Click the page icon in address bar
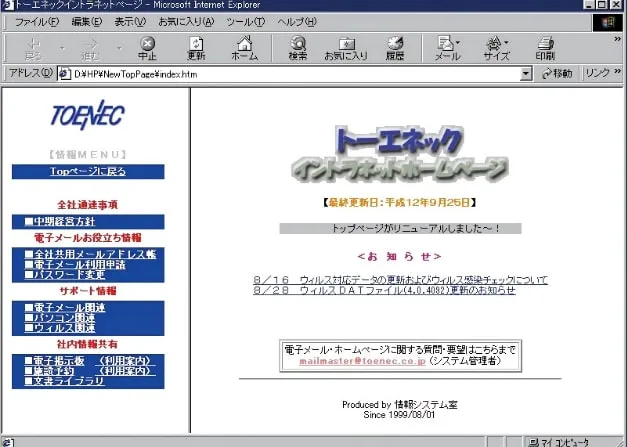628x447 pixels. pyautogui.click(x=64, y=74)
